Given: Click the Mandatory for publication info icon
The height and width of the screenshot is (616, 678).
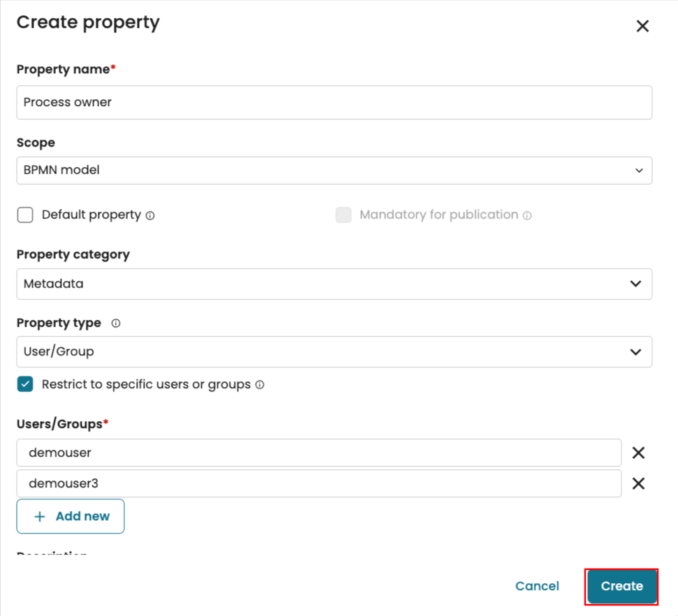Looking at the screenshot, I should (527, 216).
